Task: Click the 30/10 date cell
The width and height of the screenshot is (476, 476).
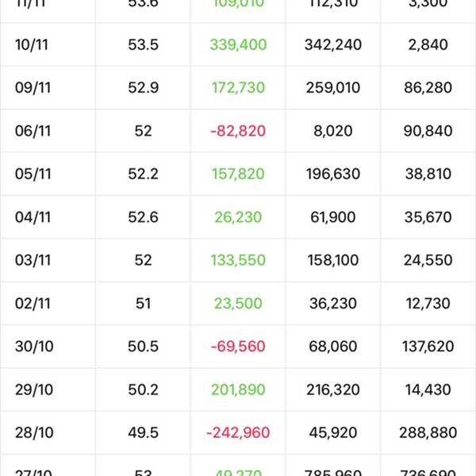Action: click(x=34, y=347)
